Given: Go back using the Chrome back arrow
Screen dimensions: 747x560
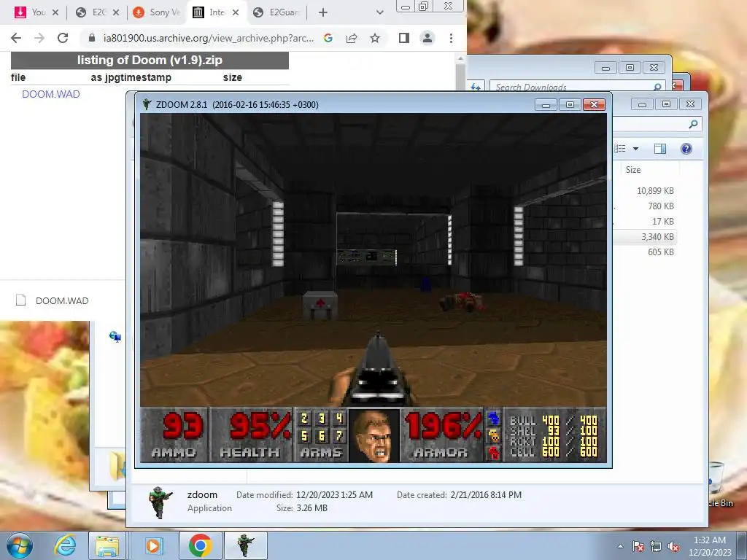Looking at the screenshot, I should coord(16,38).
